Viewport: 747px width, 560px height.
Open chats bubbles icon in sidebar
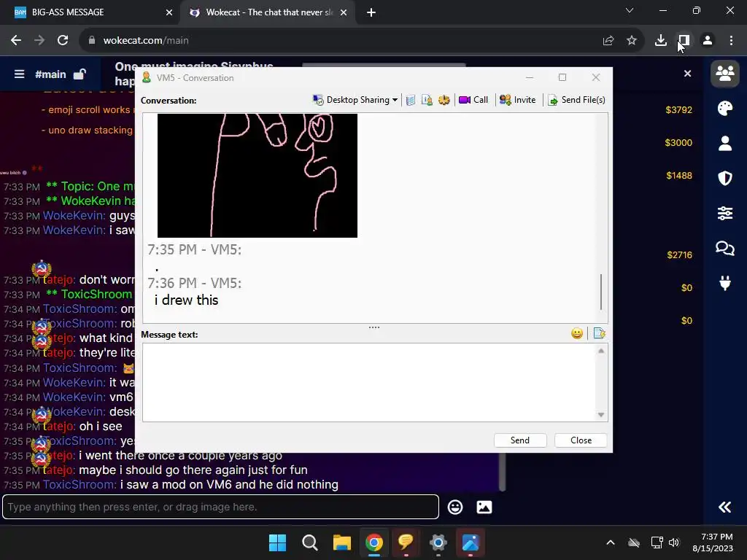point(725,248)
